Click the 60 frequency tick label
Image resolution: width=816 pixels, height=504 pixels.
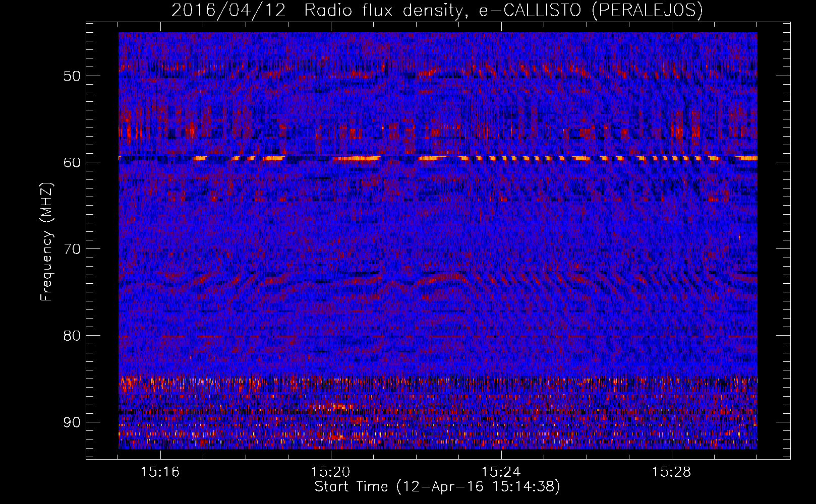coord(72,162)
